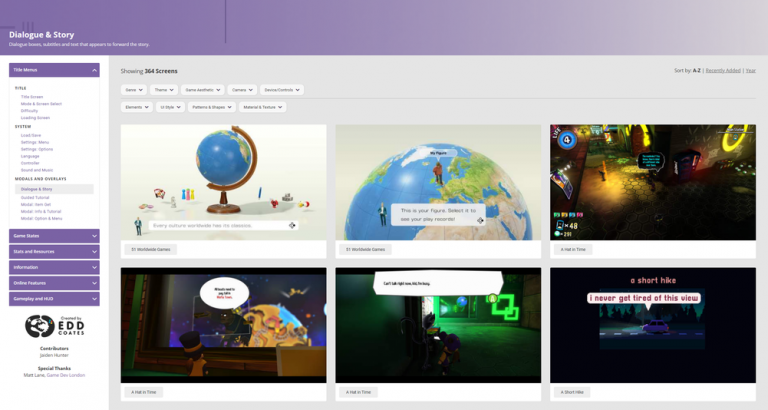
Task: Open A Short Hike dialogue screenshot
Action: (652, 325)
